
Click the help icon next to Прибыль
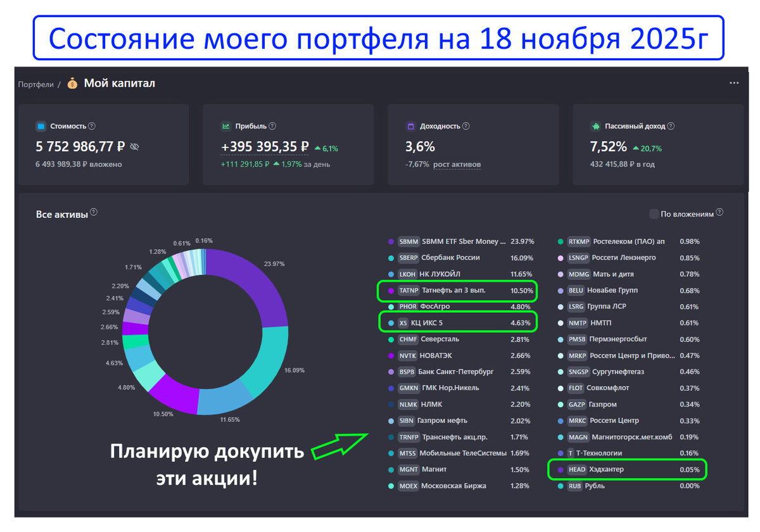(272, 126)
